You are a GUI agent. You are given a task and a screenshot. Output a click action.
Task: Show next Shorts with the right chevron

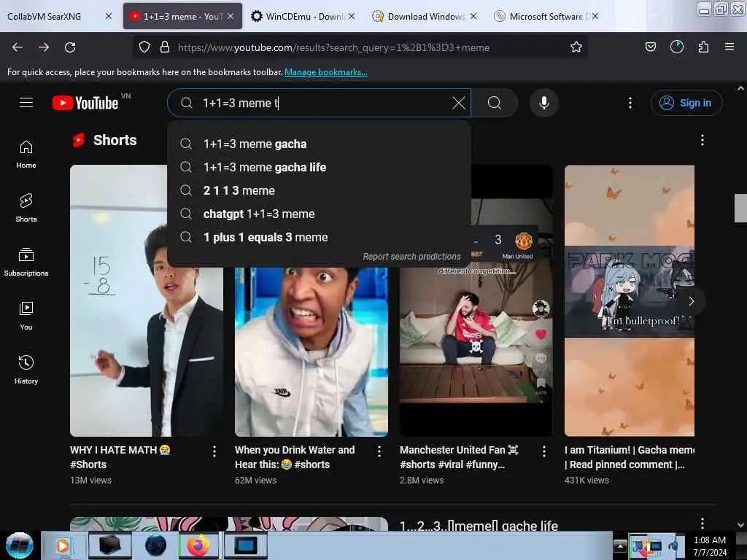pyautogui.click(x=692, y=301)
